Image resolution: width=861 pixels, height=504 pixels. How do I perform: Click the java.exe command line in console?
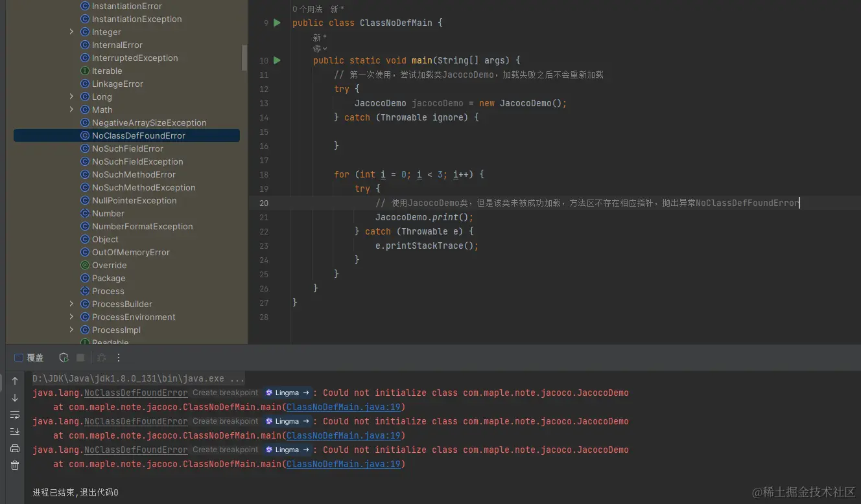(139, 378)
